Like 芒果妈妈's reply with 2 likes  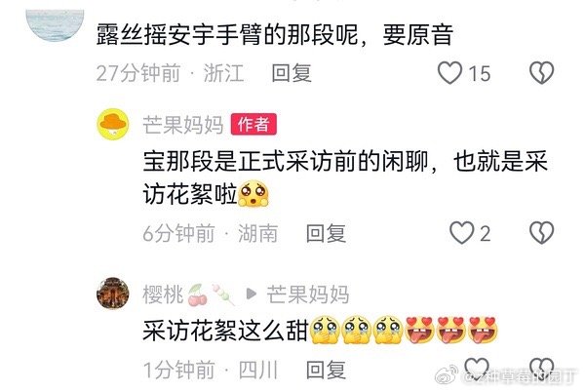pos(461,233)
